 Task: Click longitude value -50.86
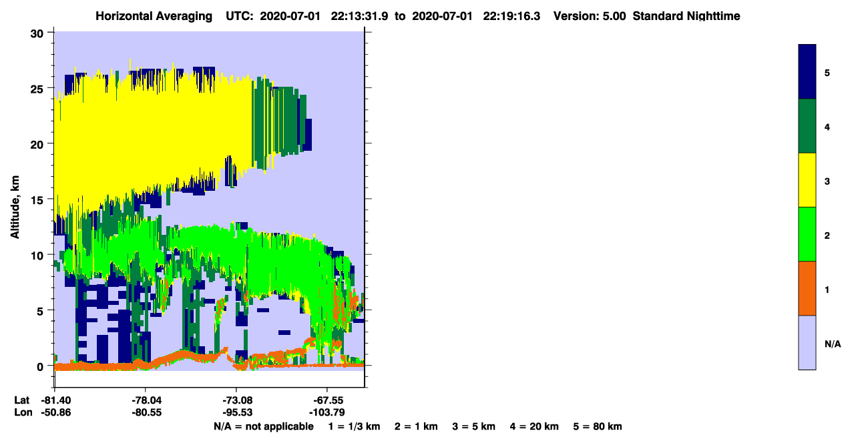click(55, 412)
